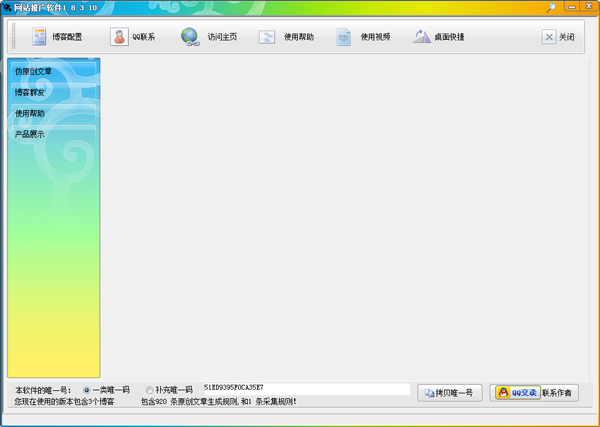Click the 您现在使用的版本包含3个博客 text

point(64,402)
